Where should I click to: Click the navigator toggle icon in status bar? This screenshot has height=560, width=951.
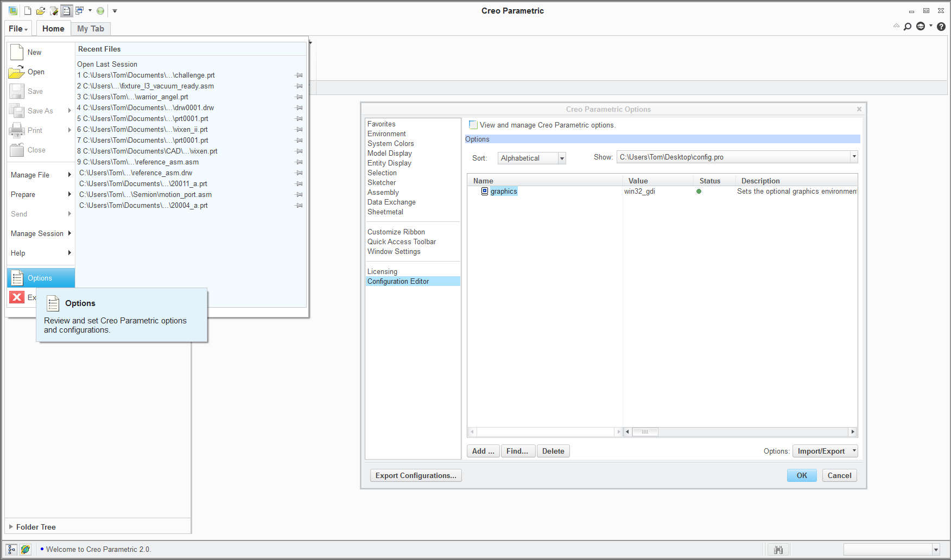[x=11, y=550]
